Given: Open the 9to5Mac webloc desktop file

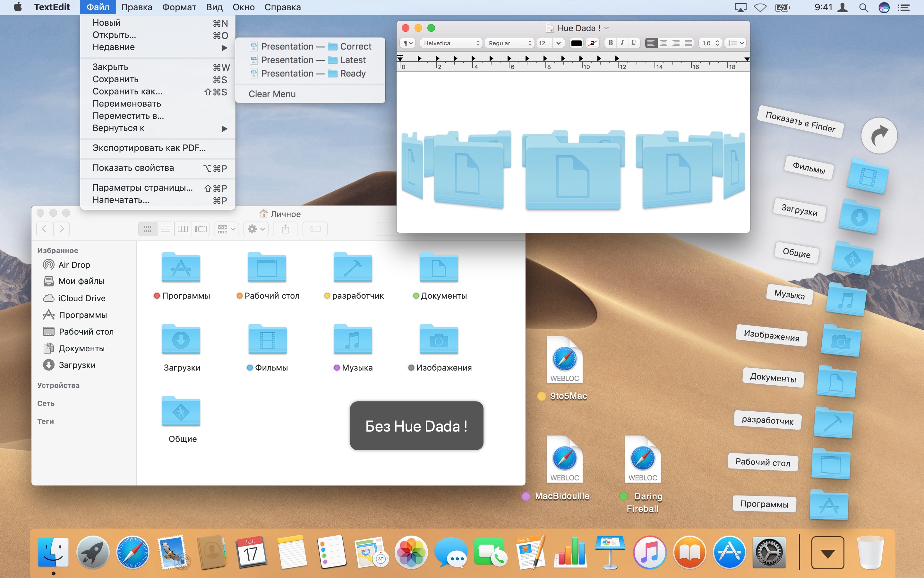Looking at the screenshot, I should coord(565,360).
